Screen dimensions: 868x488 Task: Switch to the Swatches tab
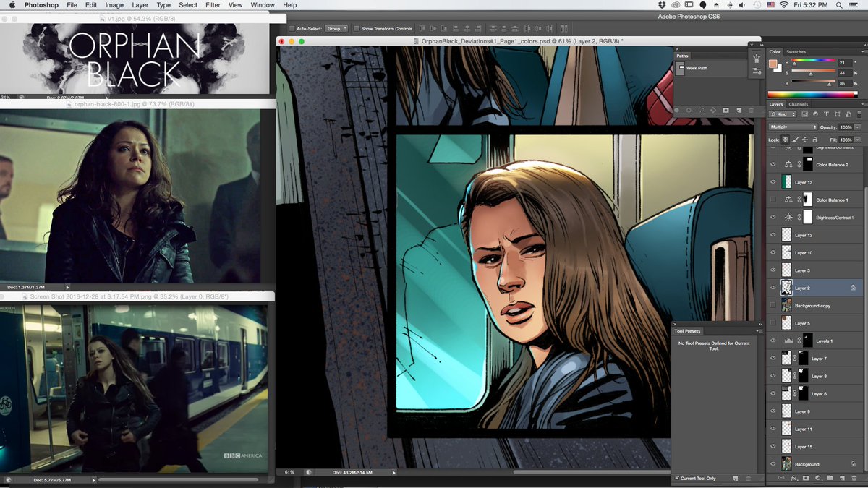click(796, 52)
